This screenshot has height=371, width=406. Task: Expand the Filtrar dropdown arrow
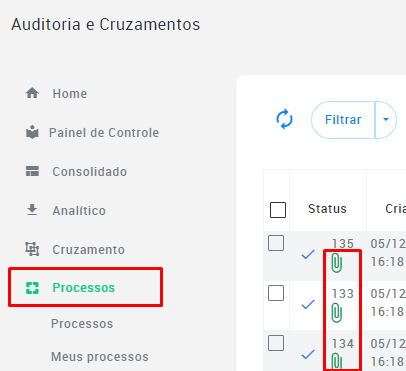coord(386,120)
